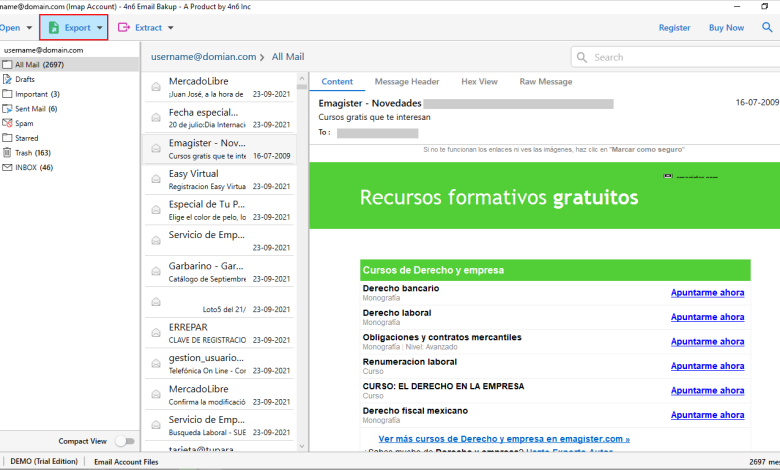
Task: Click the Buy Now link
Action: (726, 28)
